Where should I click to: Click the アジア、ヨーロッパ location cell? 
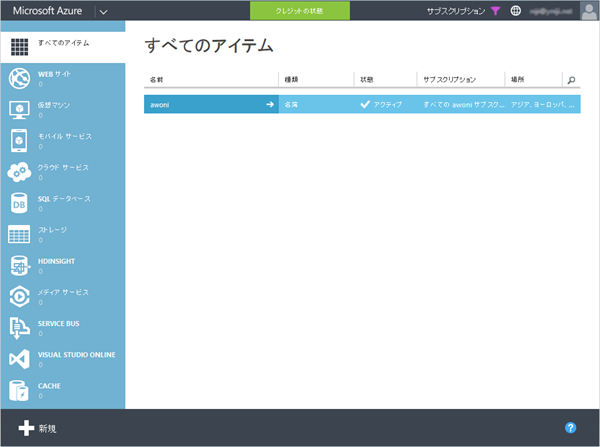click(543, 104)
